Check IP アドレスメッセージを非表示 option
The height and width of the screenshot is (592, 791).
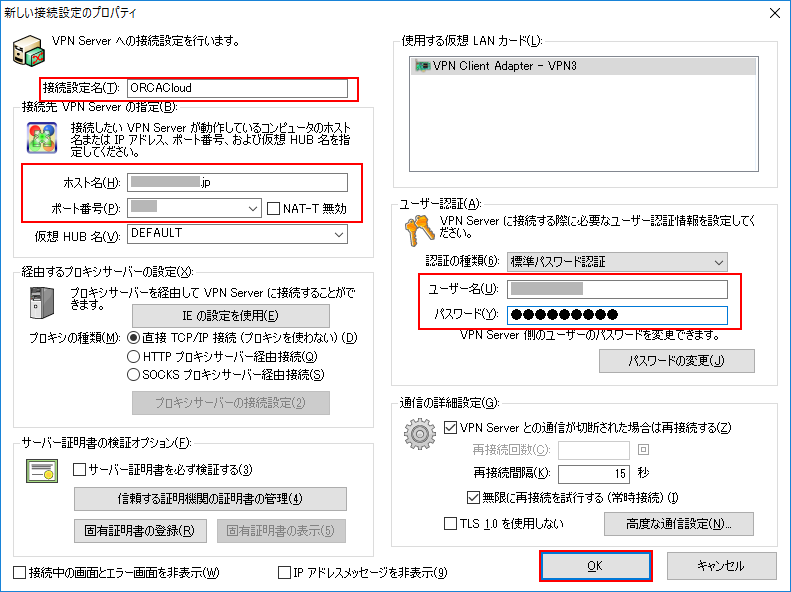(x=285, y=572)
